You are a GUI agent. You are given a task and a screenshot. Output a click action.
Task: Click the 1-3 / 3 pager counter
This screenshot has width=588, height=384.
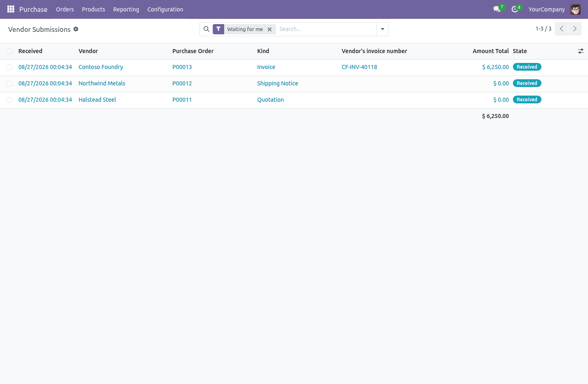pos(543,29)
